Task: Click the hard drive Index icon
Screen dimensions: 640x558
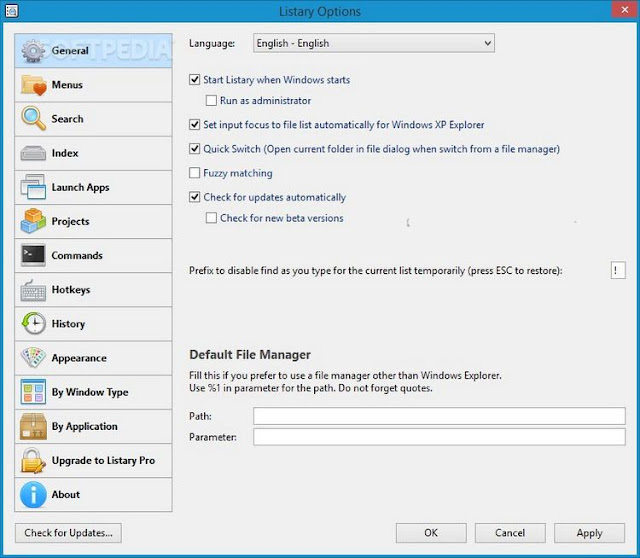Action: 33,153
